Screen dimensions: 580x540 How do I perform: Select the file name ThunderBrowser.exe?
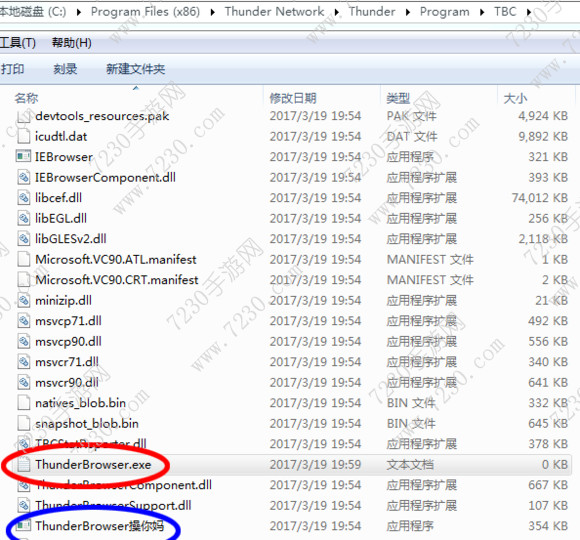93,465
